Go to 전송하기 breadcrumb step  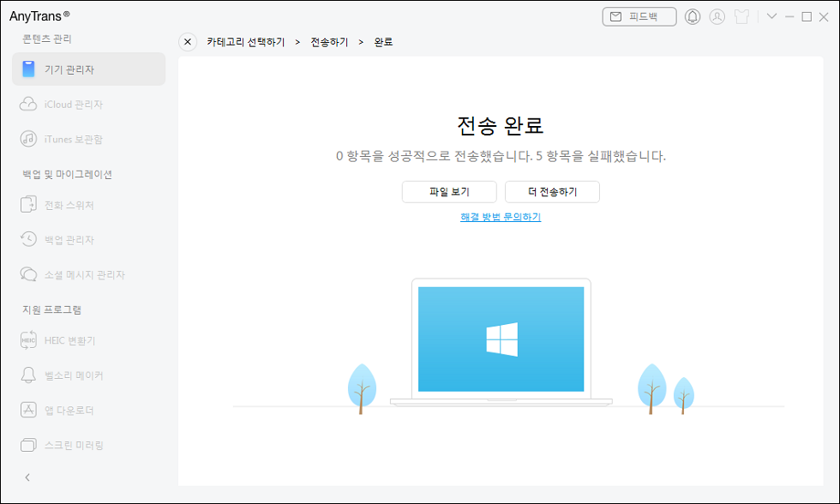pos(329,42)
